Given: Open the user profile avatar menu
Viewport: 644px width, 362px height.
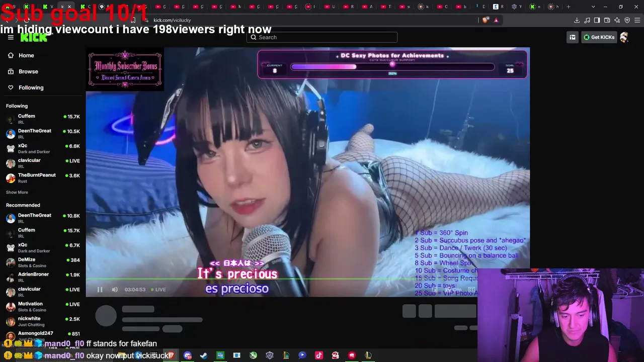Looking at the screenshot, I should 624,37.
